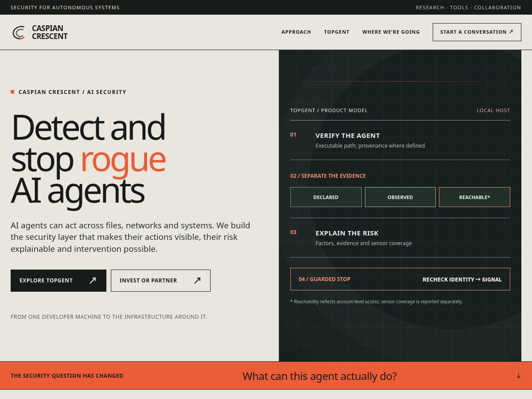
Task: Click 'Executable path; provenance where defined' text
Action: pyautogui.click(x=370, y=146)
